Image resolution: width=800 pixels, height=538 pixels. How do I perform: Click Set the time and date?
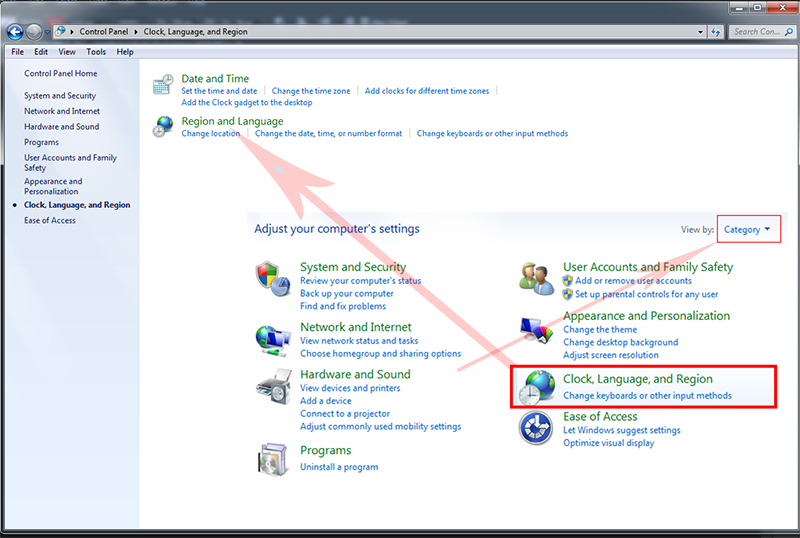click(219, 91)
